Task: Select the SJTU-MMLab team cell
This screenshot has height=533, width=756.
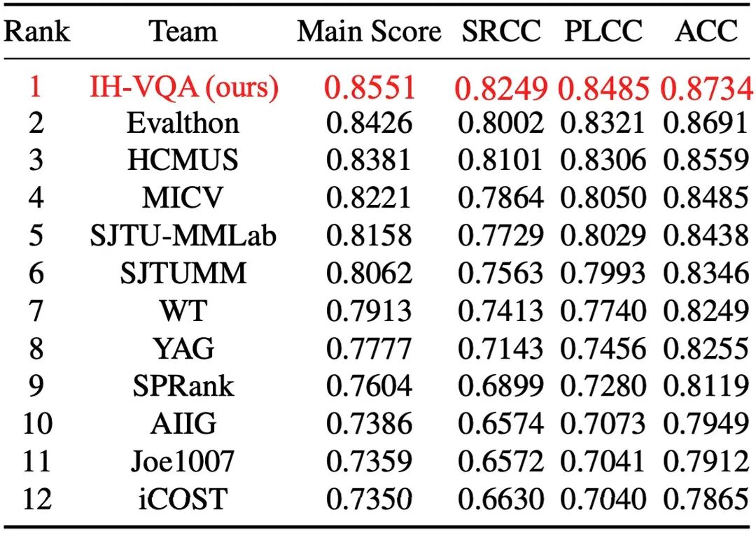Action: click(183, 236)
